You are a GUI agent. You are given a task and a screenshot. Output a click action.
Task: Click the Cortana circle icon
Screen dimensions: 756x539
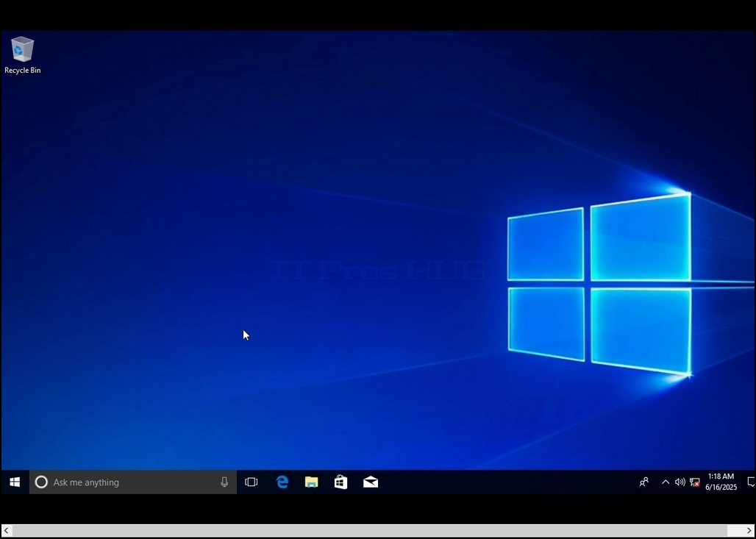[41, 482]
